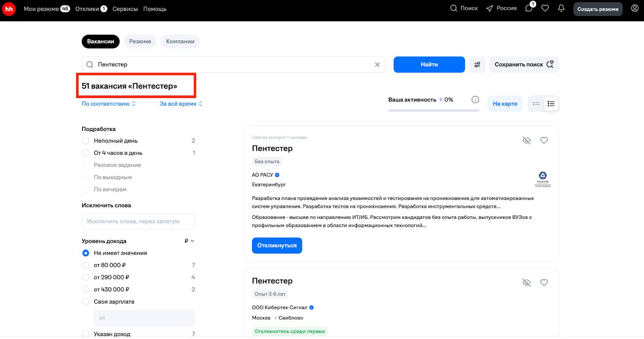The width and height of the screenshot is (644, 339).
Task: Show activity info icon next to 0%
Action: [x=475, y=100]
